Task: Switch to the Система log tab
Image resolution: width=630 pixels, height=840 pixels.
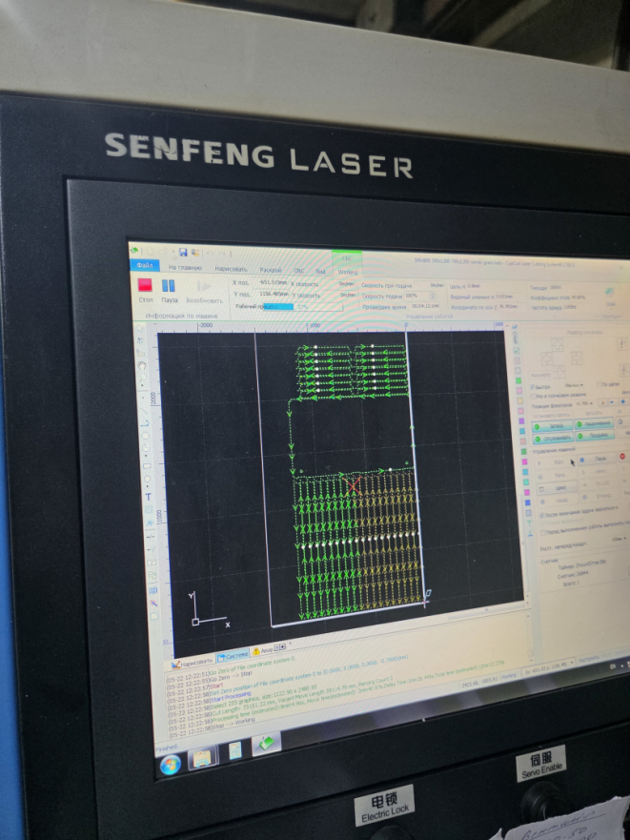Action: click(x=233, y=656)
